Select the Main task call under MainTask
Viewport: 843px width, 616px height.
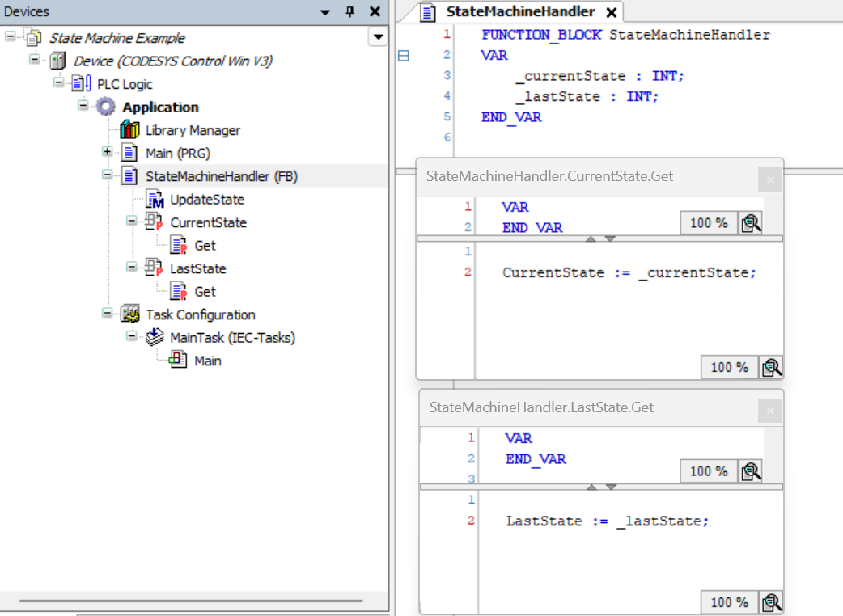pos(208,361)
